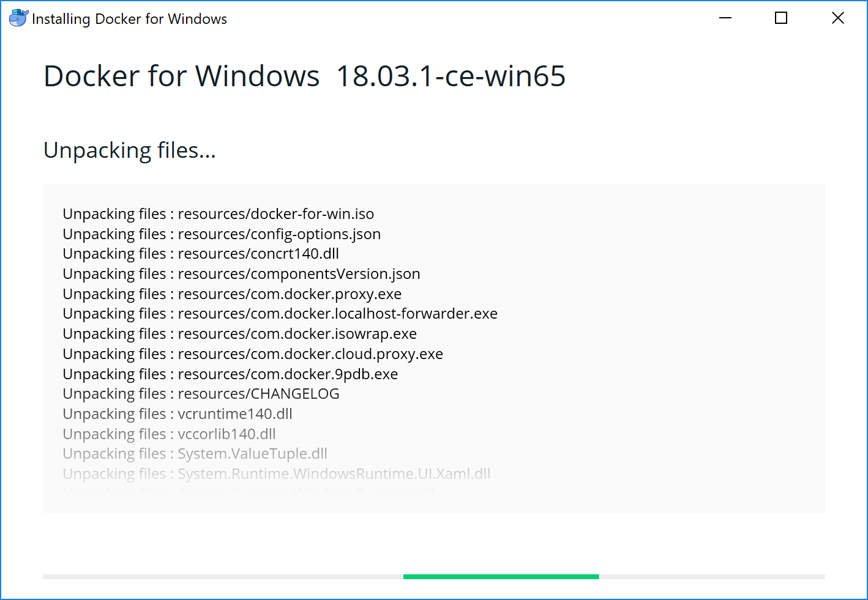This screenshot has width=868, height=600.
Task: Click the green progress bar segment
Action: pos(501,576)
